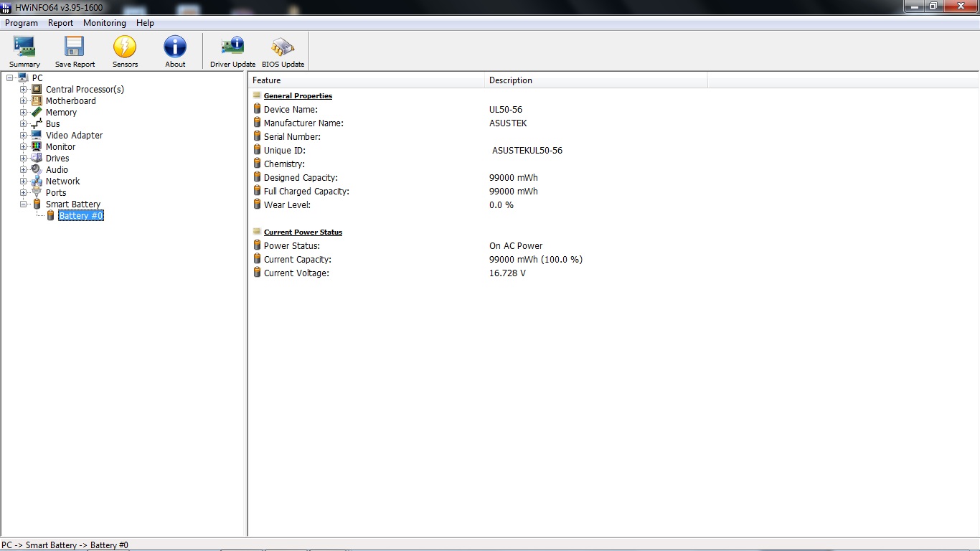This screenshot has height=551, width=980.
Task: Click the Ports connector icon
Action: (37, 192)
